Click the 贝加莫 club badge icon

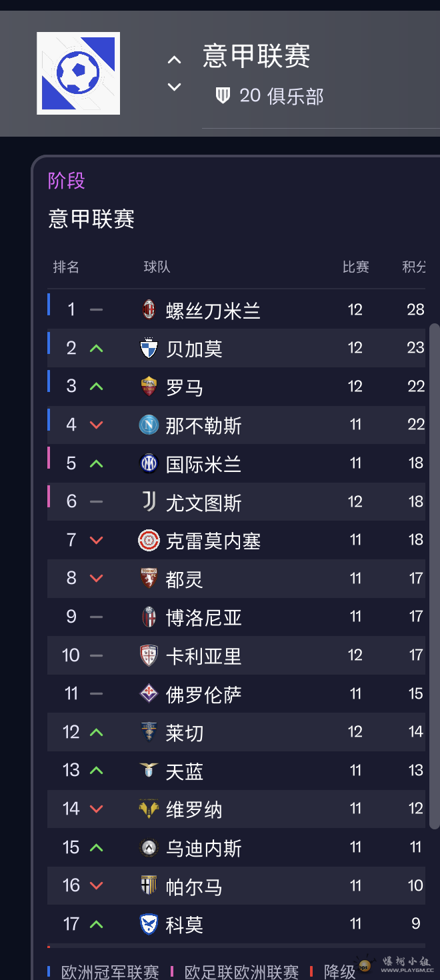(x=149, y=348)
